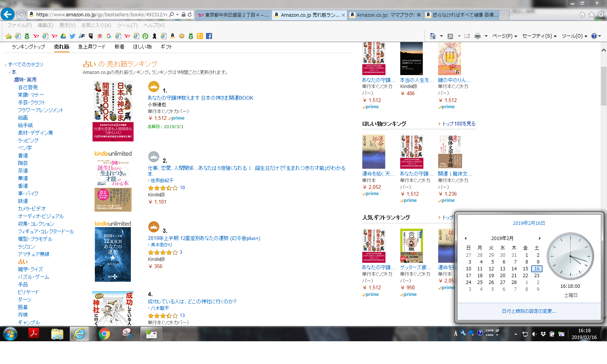Go to previous month in calendar
This screenshot has height=364, width=607.
(x=465, y=238)
